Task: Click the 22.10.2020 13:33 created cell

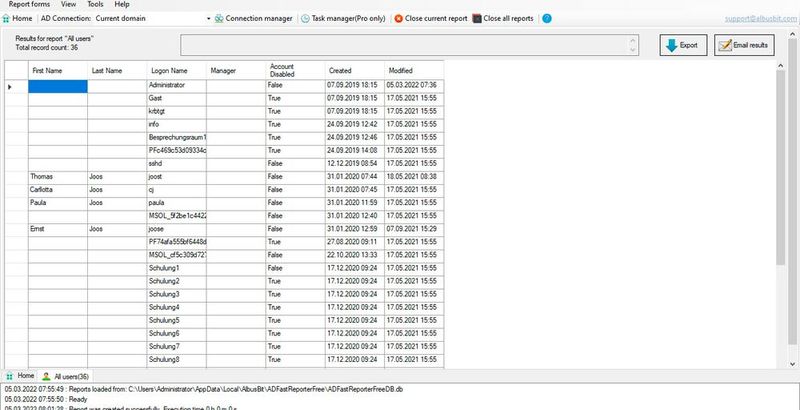Action: coord(355,255)
